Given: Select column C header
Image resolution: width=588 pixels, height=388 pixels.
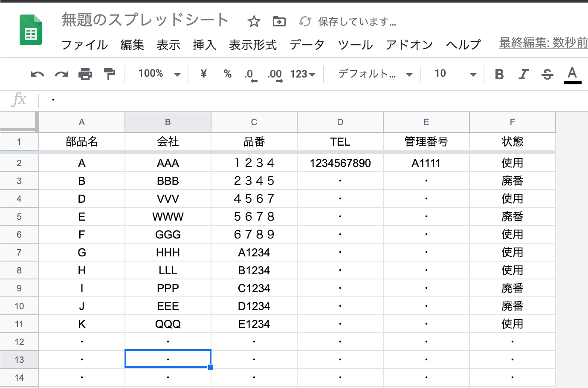Looking at the screenshot, I should pos(254,122).
